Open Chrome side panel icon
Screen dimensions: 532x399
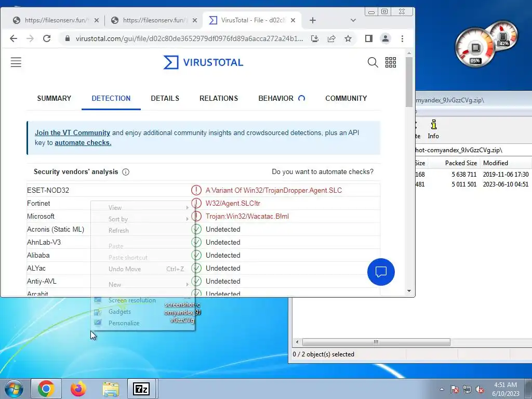369,38
